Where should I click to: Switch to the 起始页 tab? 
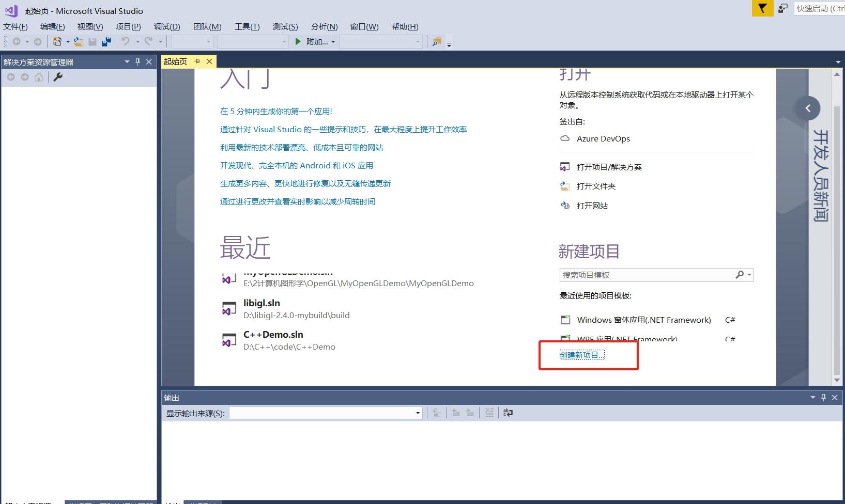[175, 61]
